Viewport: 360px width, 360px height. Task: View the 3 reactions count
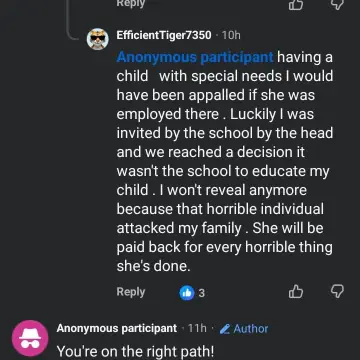tap(201, 293)
